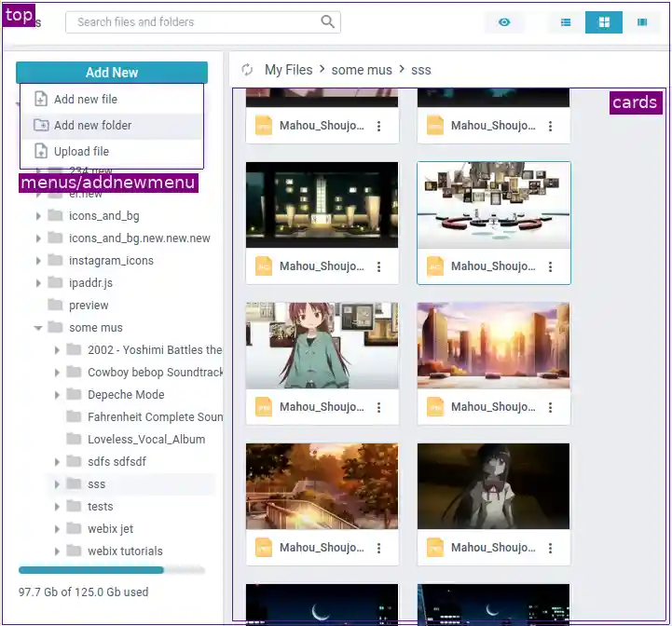Click file icon on red-haired girl card
The width and height of the screenshot is (672, 626).
[x=264, y=407]
